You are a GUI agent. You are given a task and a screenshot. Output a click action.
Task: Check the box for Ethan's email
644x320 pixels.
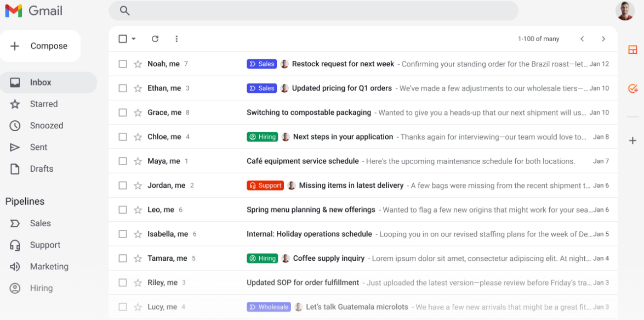[x=123, y=88]
